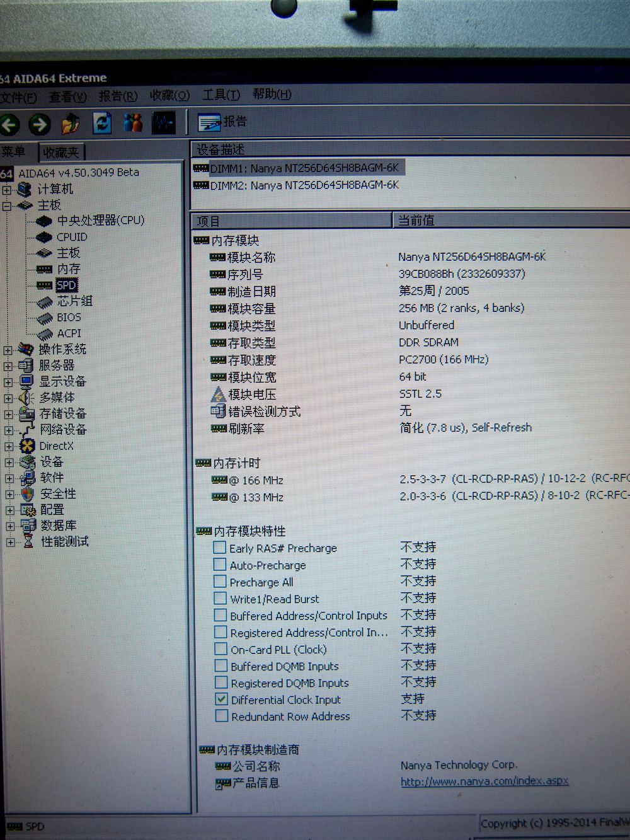Image resolution: width=630 pixels, height=840 pixels.
Task: Select 芯片组 in the tree
Action: (75, 301)
